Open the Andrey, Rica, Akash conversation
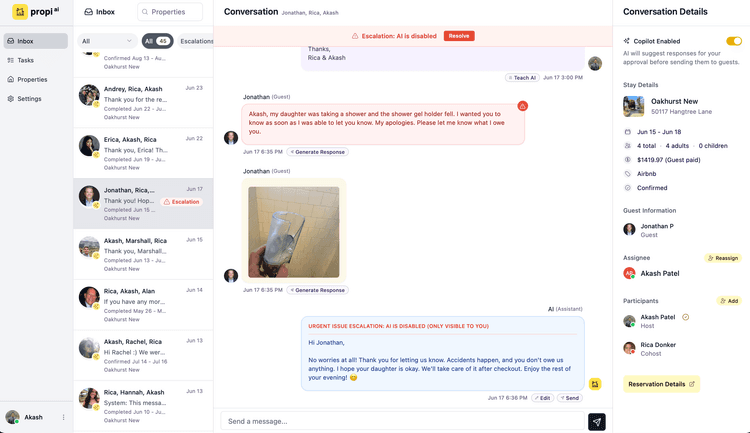This screenshot has width=750, height=433. coord(143,103)
